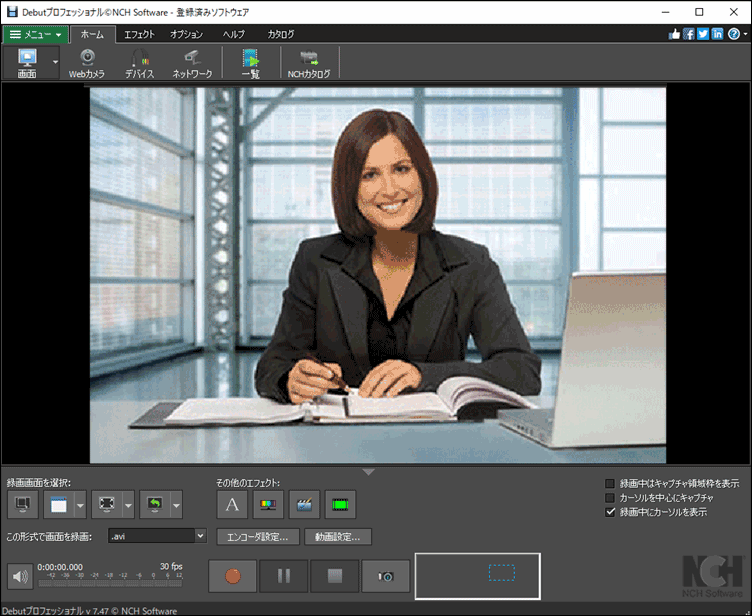Uncheck 録画中にカーソルを表示 checkbox
752x616 pixels.
coord(610,512)
